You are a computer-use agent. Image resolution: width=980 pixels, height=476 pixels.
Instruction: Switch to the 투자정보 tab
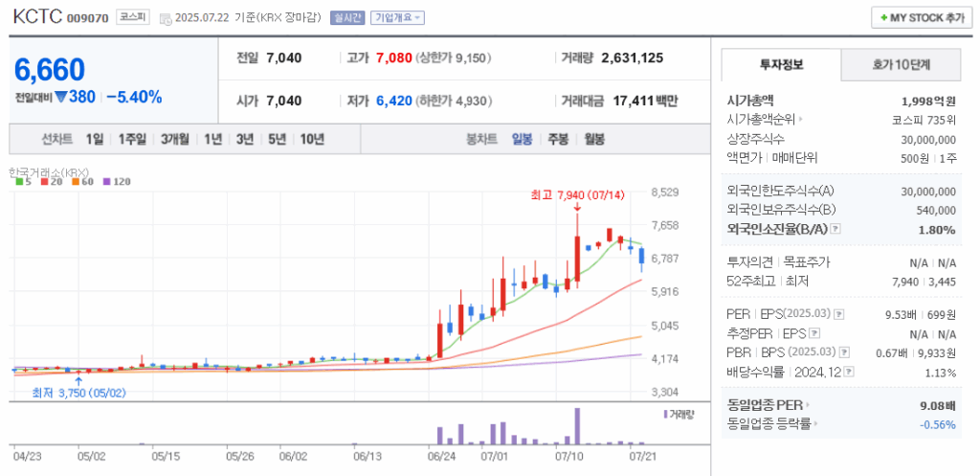coord(781,64)
